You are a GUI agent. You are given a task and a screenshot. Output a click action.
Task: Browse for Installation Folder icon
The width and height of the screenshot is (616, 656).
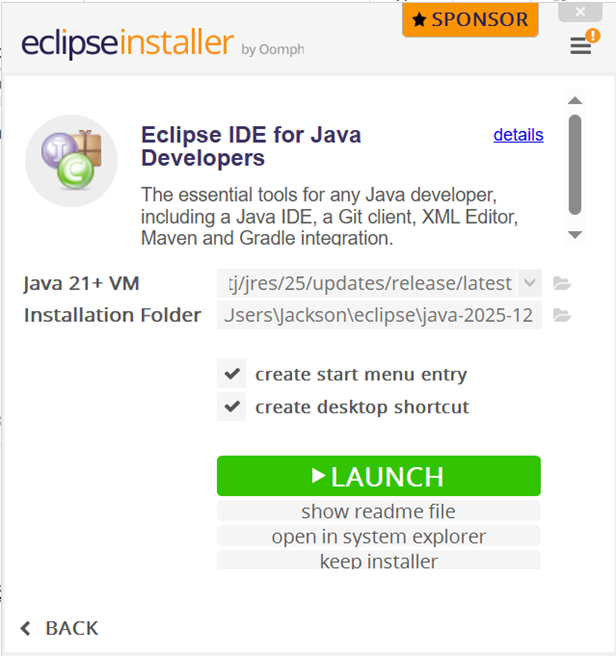(x=562, y=315)
